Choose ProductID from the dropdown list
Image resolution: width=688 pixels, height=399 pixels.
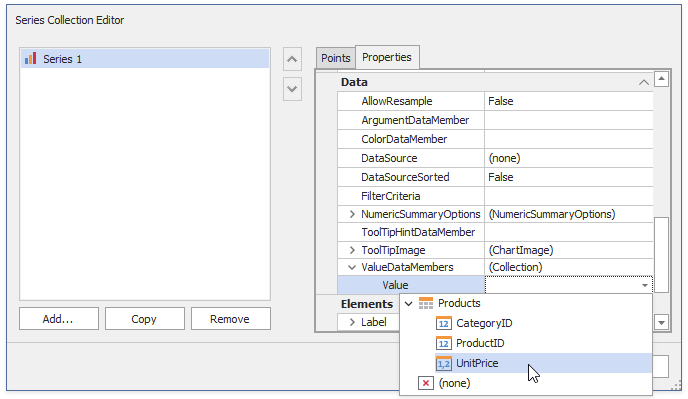[x=480, y=343]
